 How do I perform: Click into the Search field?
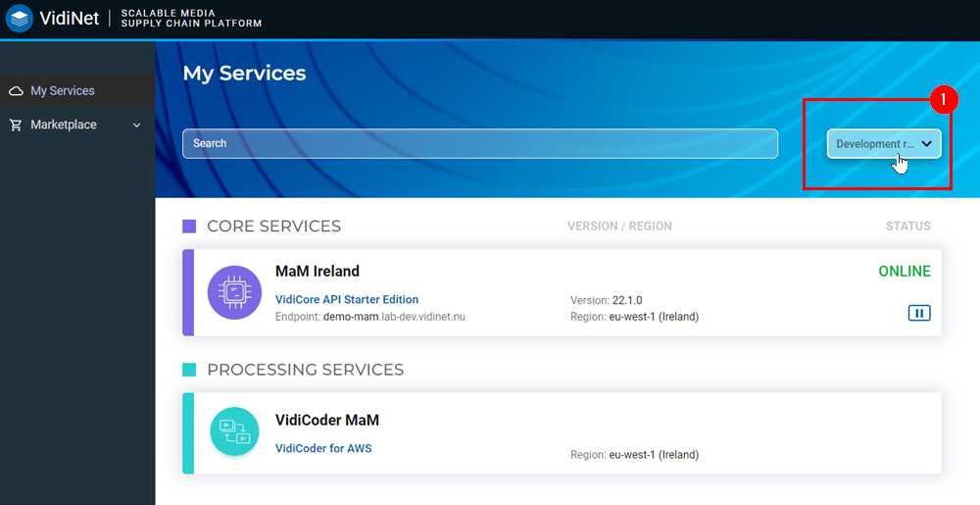[x=480, y=143]
